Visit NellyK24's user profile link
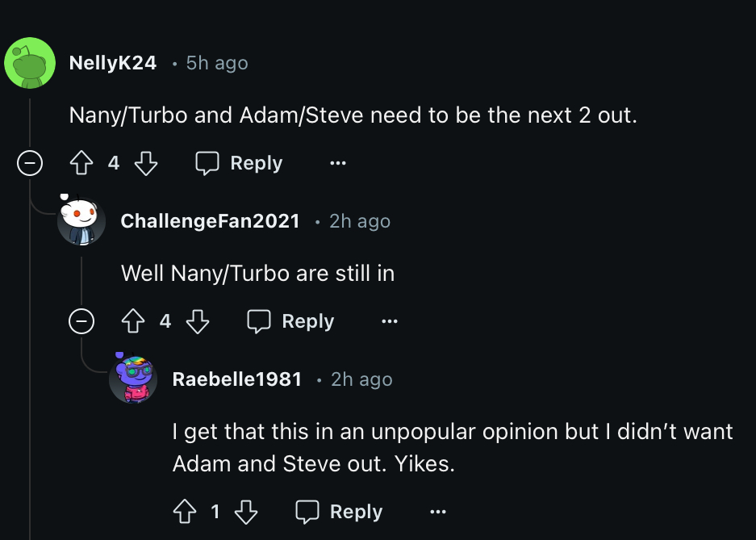This screenshot has width=756, height=540. click(113, 63)
